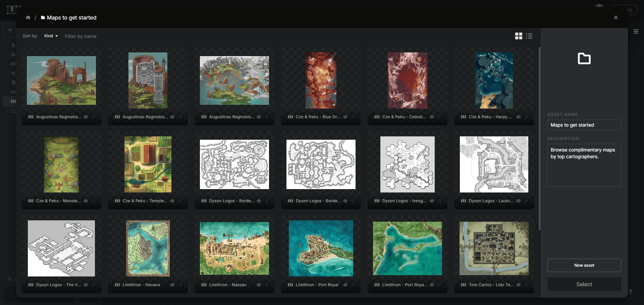The image size is (644, 305).
Task: Expand the first collapsed sidebar section
Action: point(6,54)
